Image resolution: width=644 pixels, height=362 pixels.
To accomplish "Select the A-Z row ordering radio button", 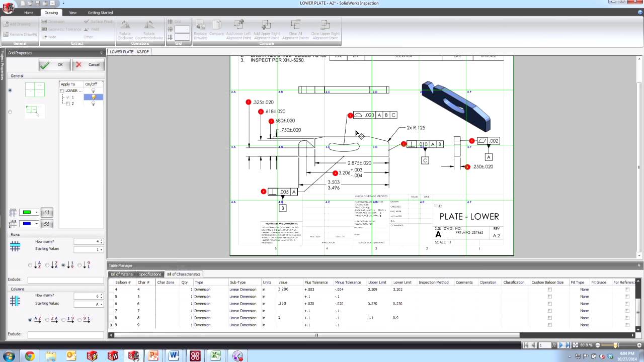I will coord(29,265).
